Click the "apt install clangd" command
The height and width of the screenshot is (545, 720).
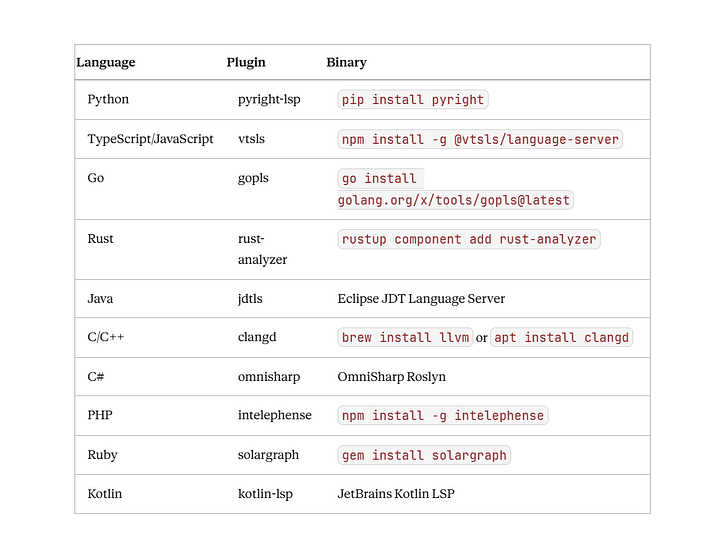562,338
